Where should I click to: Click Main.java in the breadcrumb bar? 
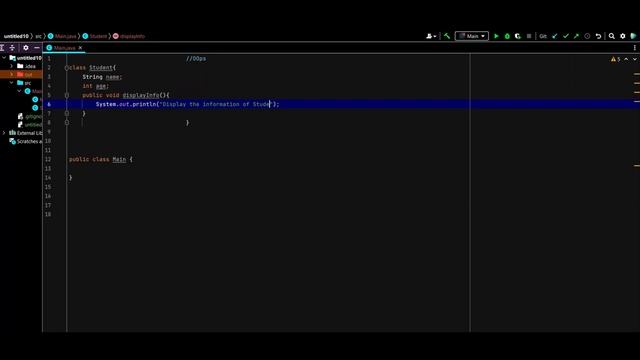[62, 36]
